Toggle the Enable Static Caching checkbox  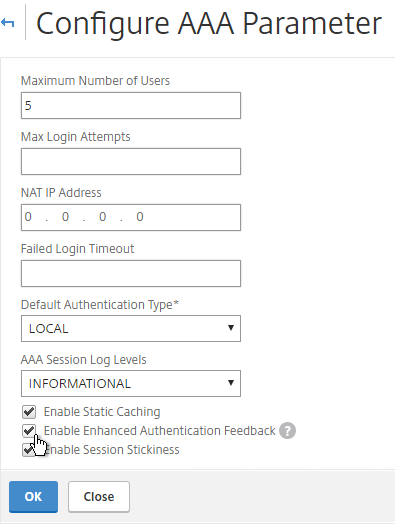[x=29, y=412]
